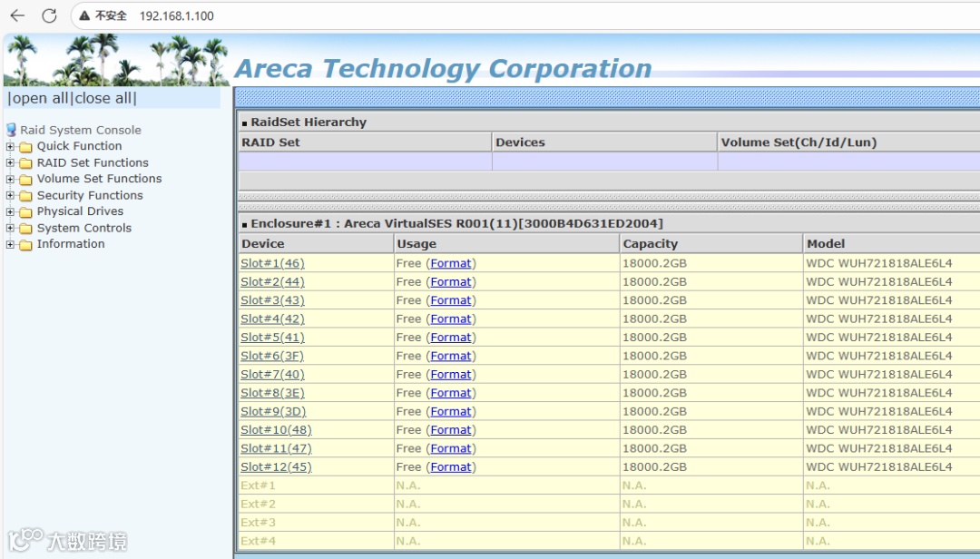The width and height of the screenshot is (980, 559).
Task: Open the Slot#8(3E) device link
Action: (x=272, y=393)
